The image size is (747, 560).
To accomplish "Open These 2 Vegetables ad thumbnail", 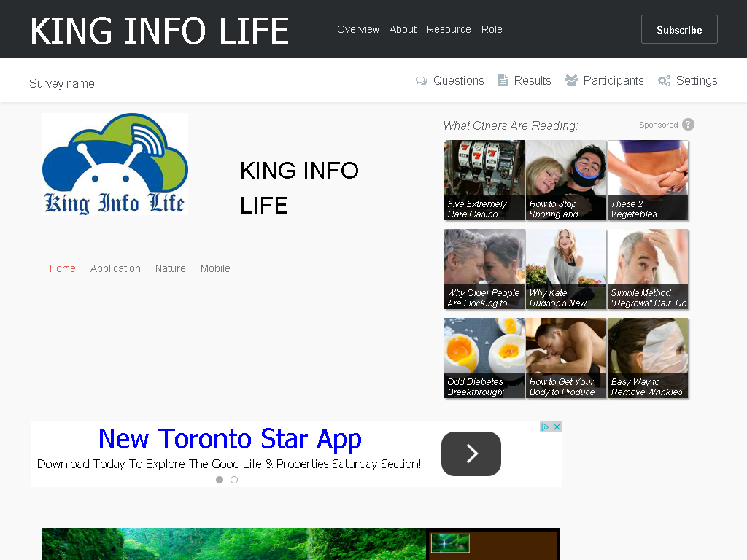I will (648, 180).
